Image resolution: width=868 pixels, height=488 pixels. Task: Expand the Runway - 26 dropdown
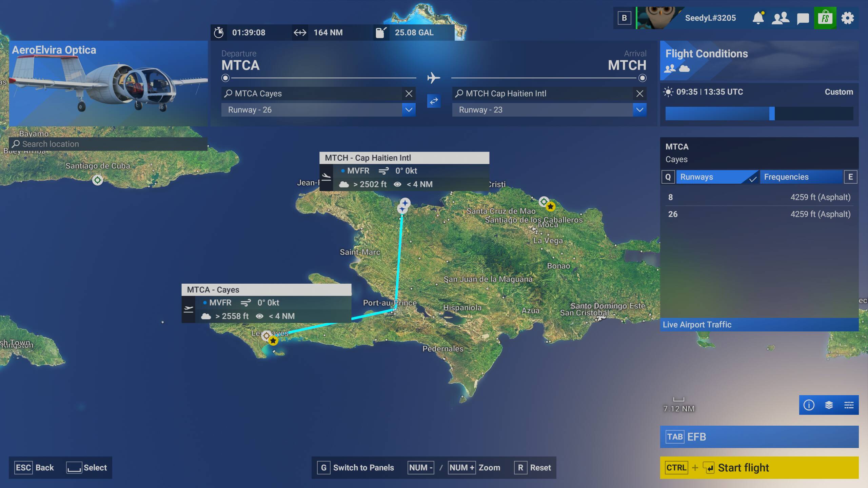click(409, 110)
